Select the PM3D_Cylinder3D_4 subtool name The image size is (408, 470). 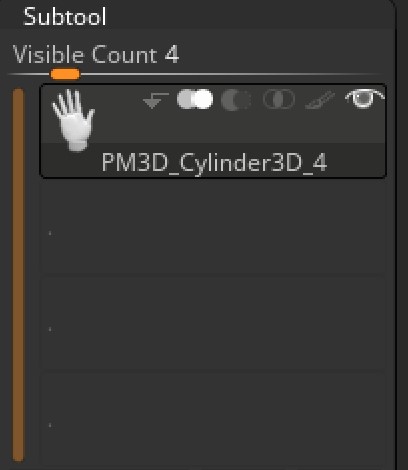pyautogui.click(x=214, y=162)
